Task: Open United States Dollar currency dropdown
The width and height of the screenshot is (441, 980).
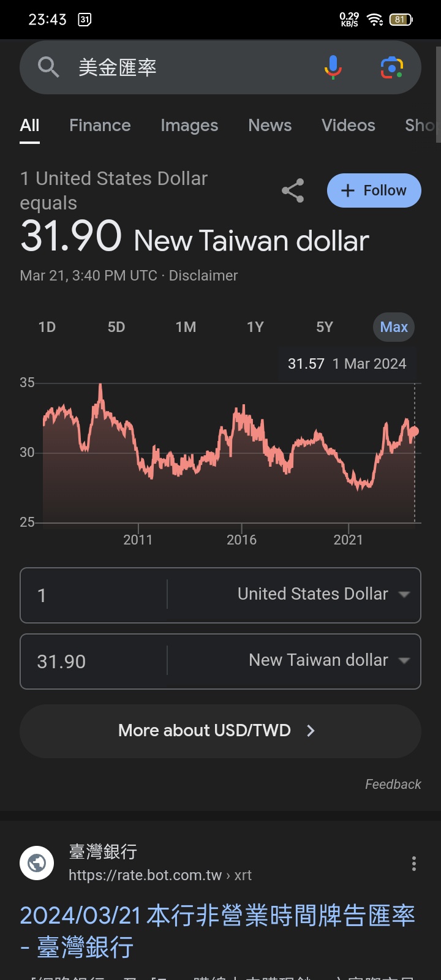Action: tap(323, 595)
